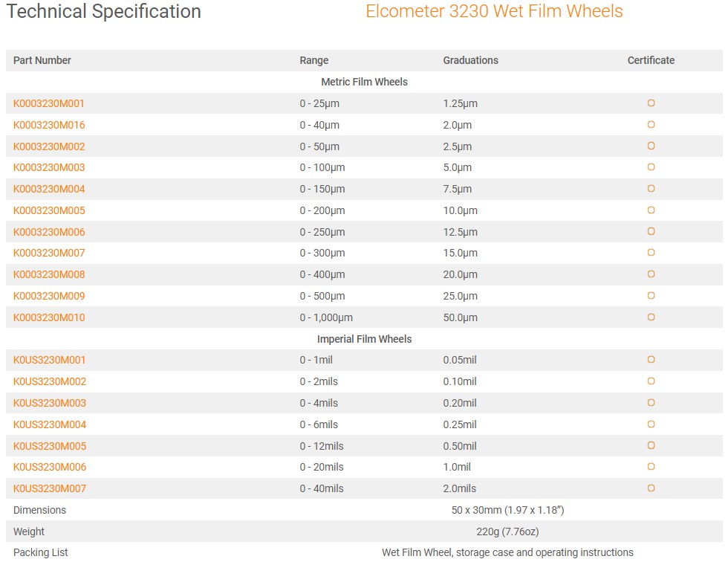Viewport: 728px width, 562px height.
Task: Click the Range column header
Action: click(313, 60)
